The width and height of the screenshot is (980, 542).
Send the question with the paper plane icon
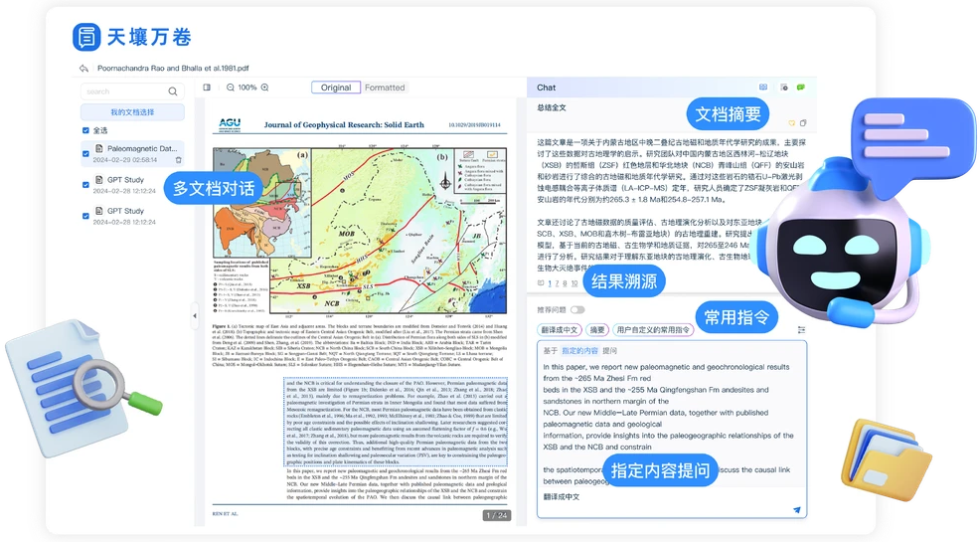(x=796, y=509)
